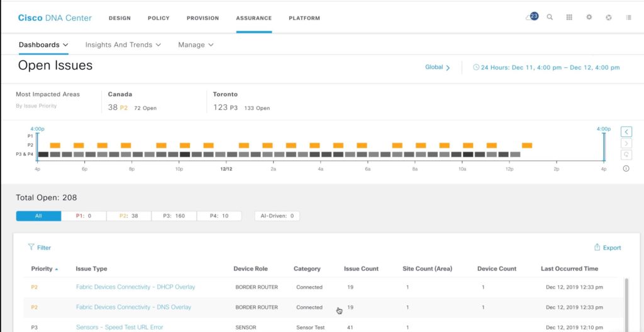Expand Insights And Trends menu
Image resolution: width=644 pixels, height=332 pixels.
click(123, 45)
